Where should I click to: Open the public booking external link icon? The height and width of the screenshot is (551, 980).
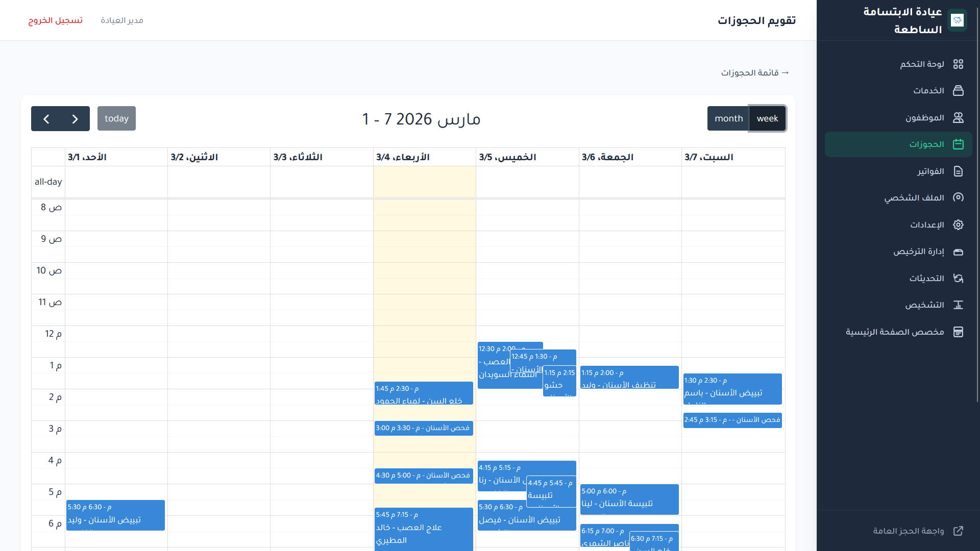click(x=958, y=531)
